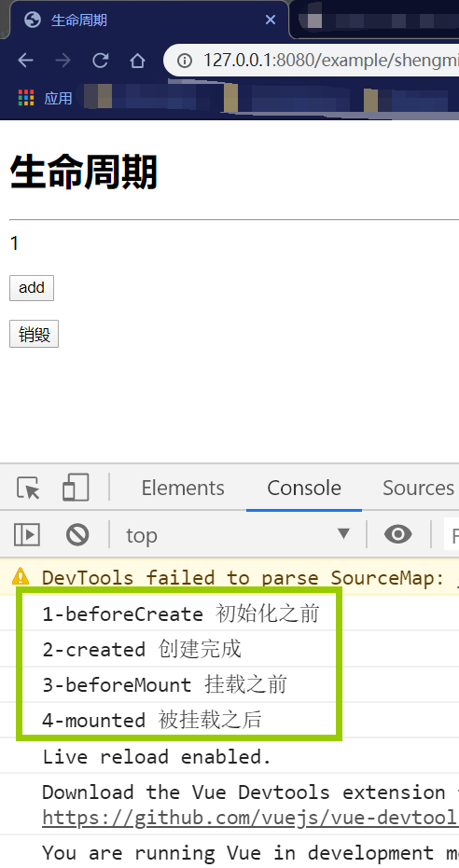Click the add button
459x868 pixels.
pos(32,288)
